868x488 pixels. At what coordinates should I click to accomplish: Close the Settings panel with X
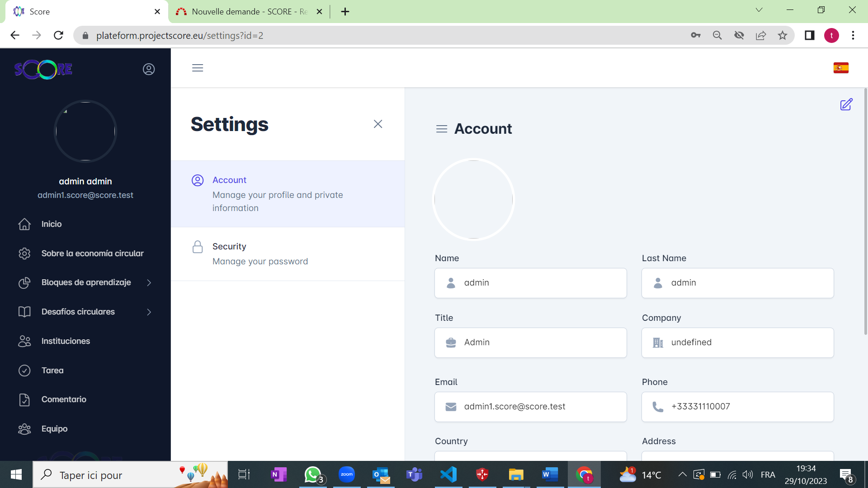tap(378, 124)
